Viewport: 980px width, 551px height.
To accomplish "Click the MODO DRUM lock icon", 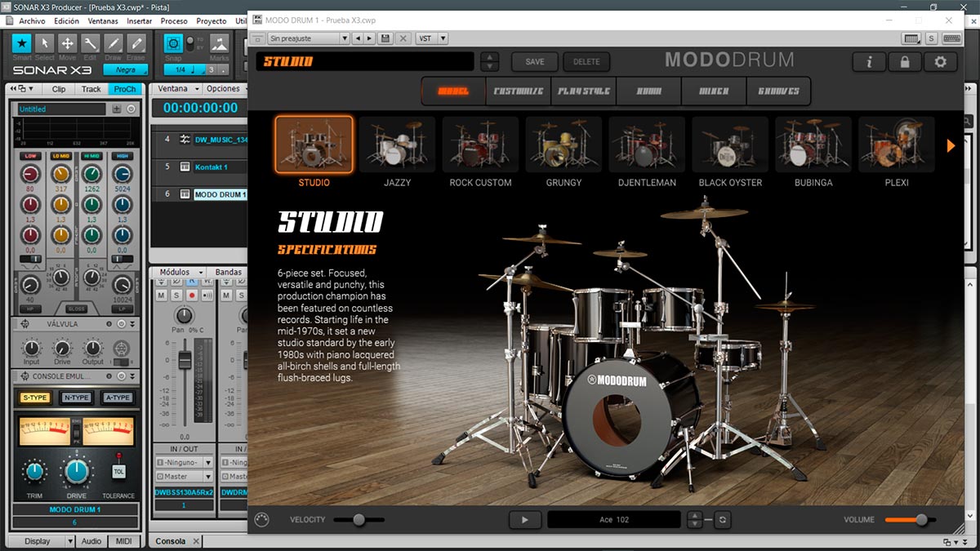I will coord(904,61).
